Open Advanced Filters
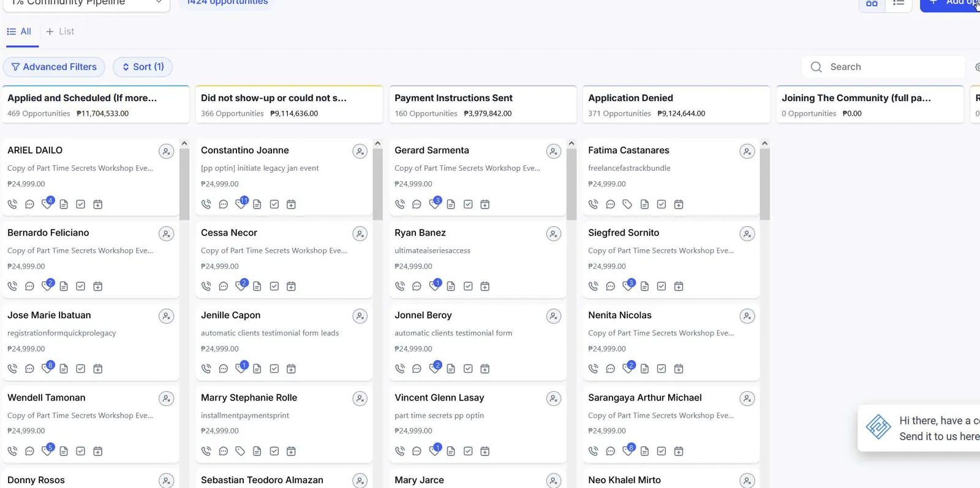This screenshot has width=980, height=488. point(54,67)
